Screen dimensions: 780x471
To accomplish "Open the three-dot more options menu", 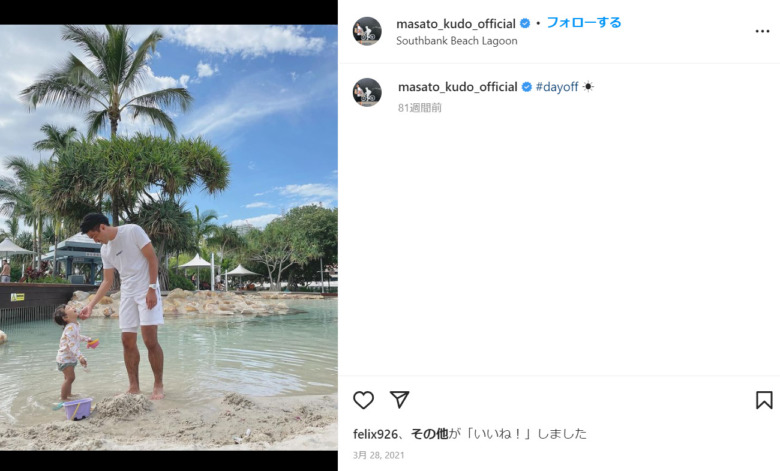I will pos(762,31).
